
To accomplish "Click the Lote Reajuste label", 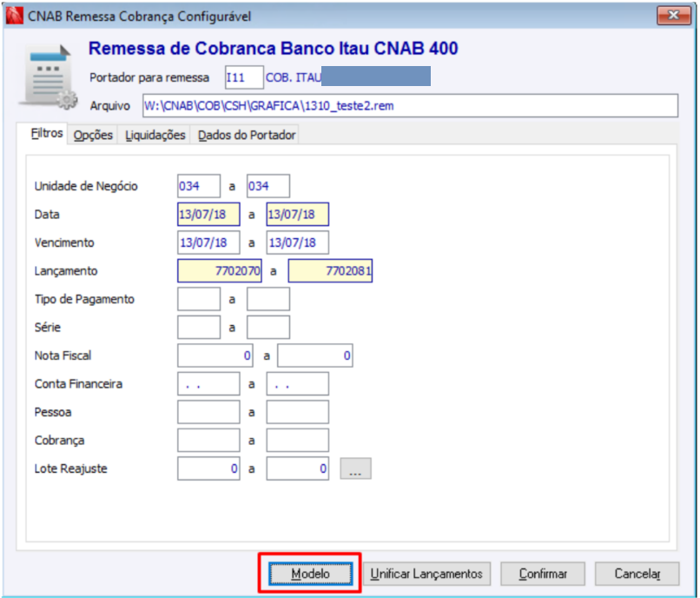I will [x=71, y=468].
